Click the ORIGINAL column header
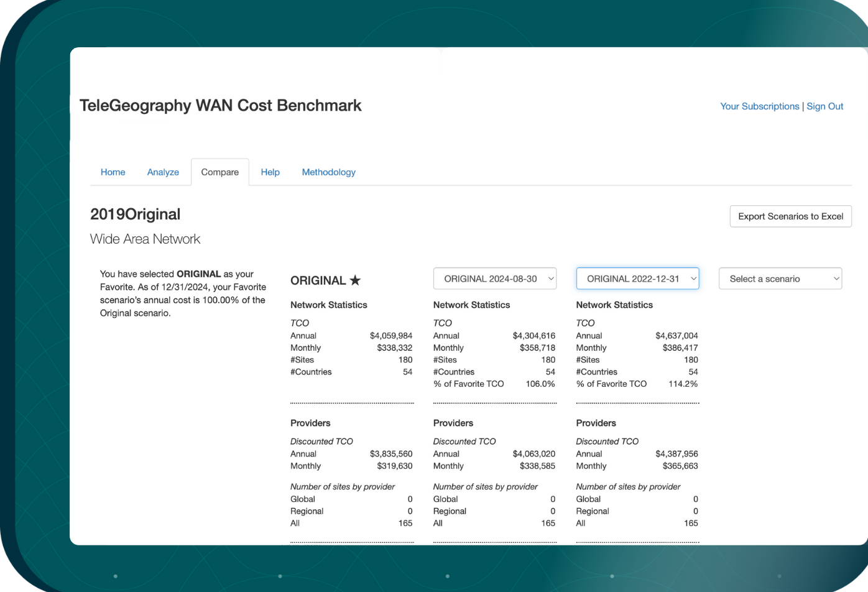The image size is (868, 592). [320, 280]
